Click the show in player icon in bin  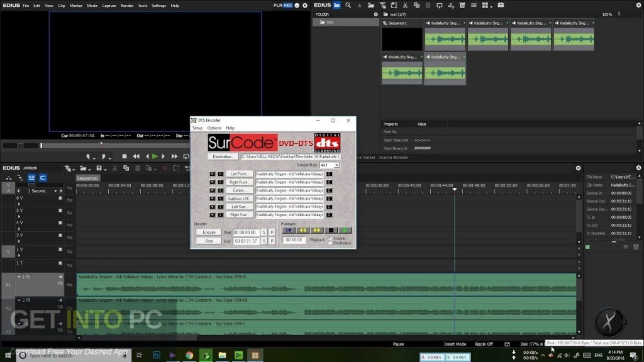coord(439,5)
